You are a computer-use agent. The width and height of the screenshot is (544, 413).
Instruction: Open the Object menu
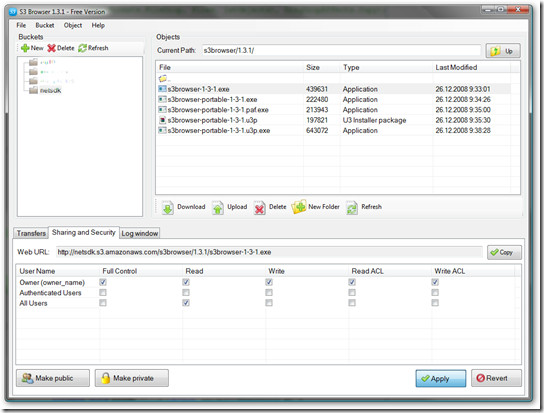73,25
